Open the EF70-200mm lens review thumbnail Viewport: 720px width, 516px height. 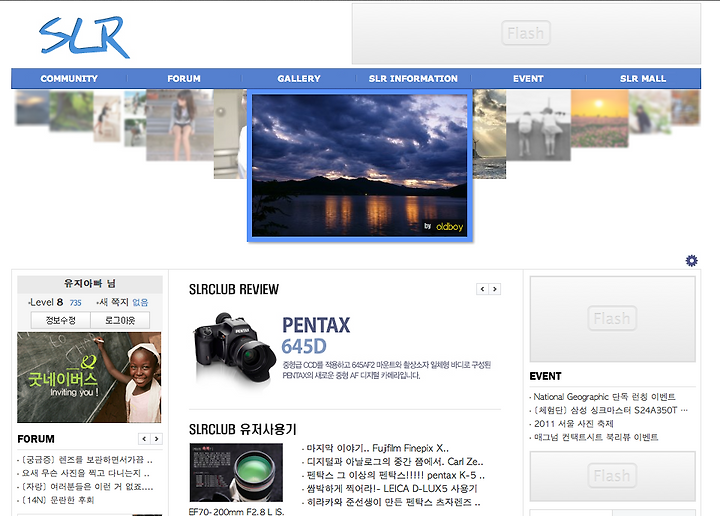[x=236, y=472]
